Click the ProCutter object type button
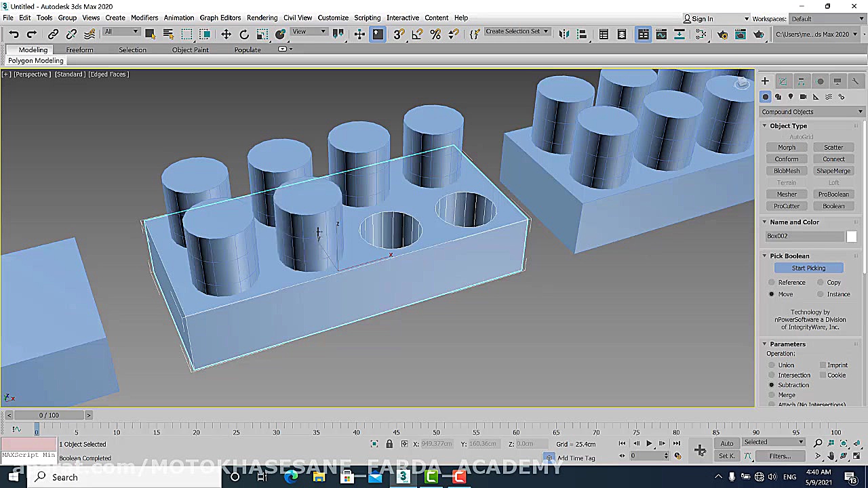868x488 pixels. [x=787, y=206]
